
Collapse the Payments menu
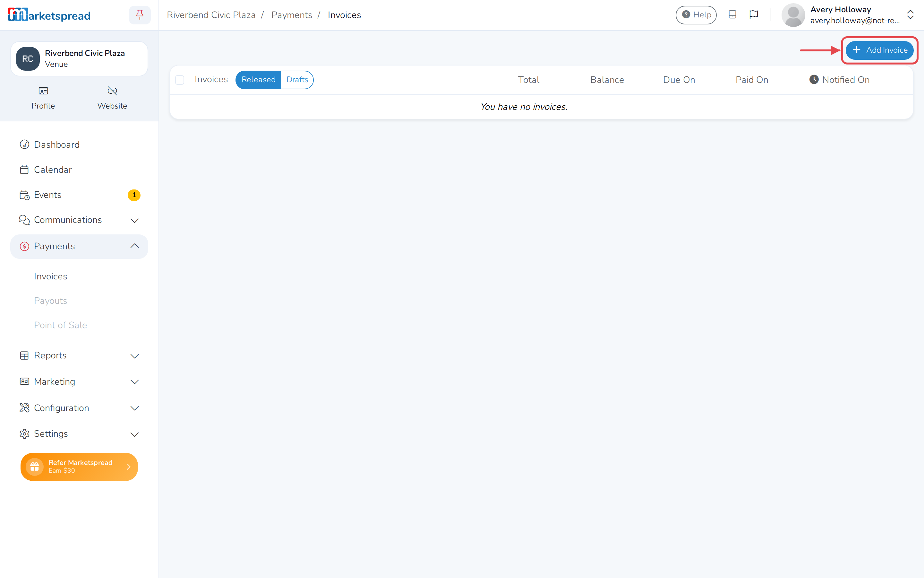point(79,246)
